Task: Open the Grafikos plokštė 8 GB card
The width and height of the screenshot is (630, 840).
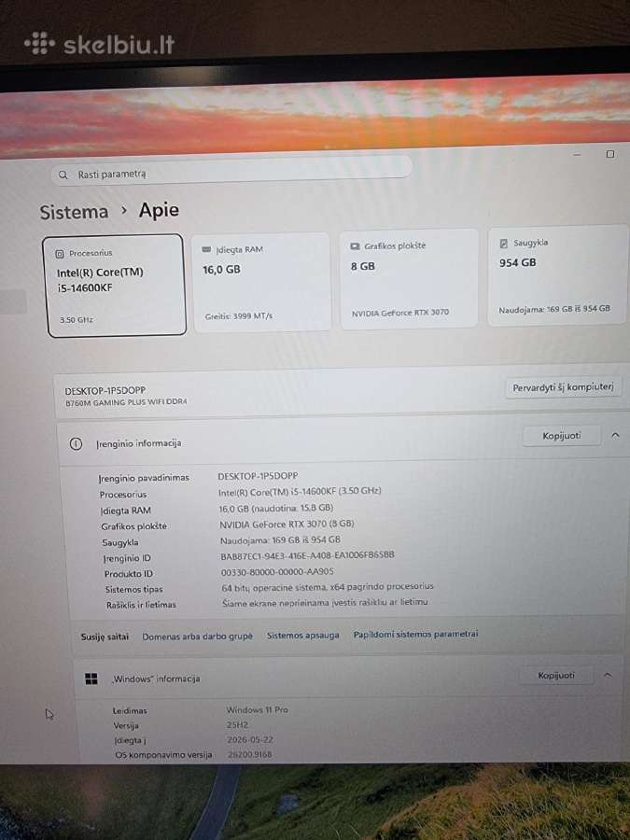Action: click(x=409, y=278)
